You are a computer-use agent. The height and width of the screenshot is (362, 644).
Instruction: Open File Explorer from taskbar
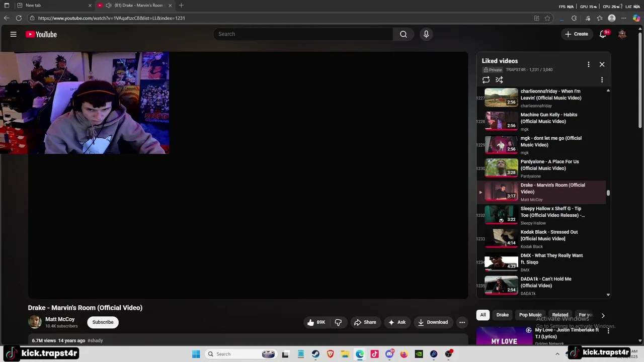[345, 354]
